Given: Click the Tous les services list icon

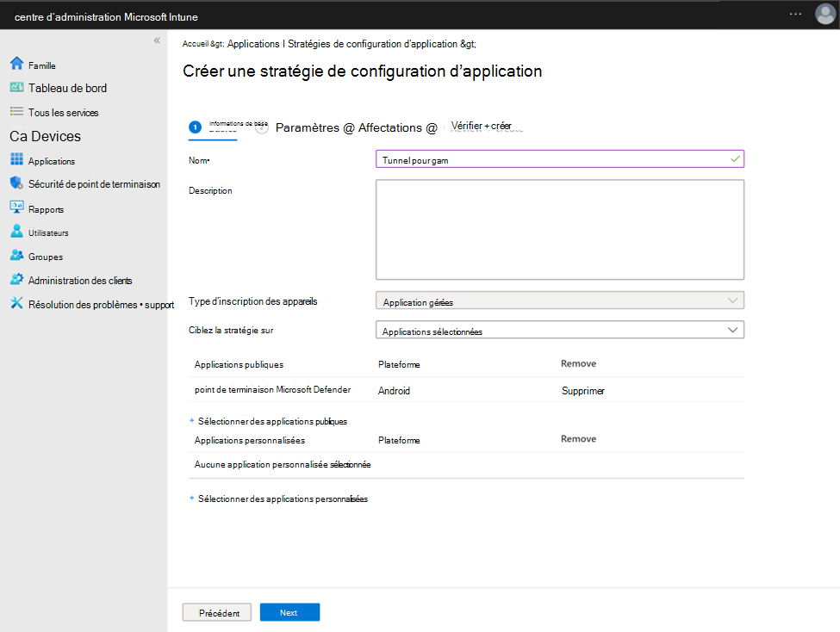Looking at the screenshot, I should click(x=16, y=111).
